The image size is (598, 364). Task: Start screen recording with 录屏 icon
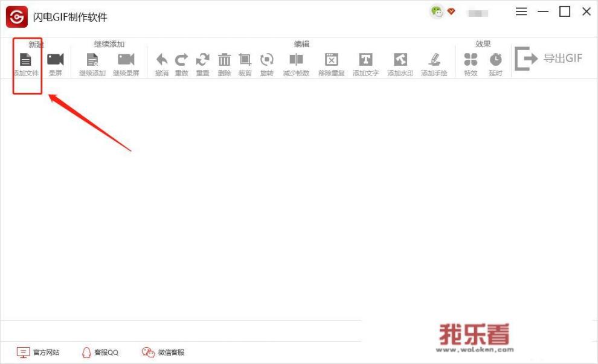pyautogui.click(x=56, y=60)
